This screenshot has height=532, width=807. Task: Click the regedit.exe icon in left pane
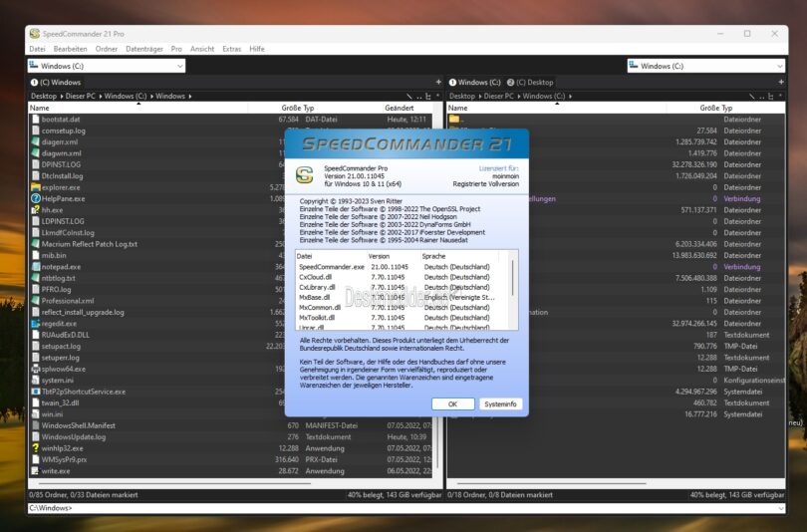36,323
